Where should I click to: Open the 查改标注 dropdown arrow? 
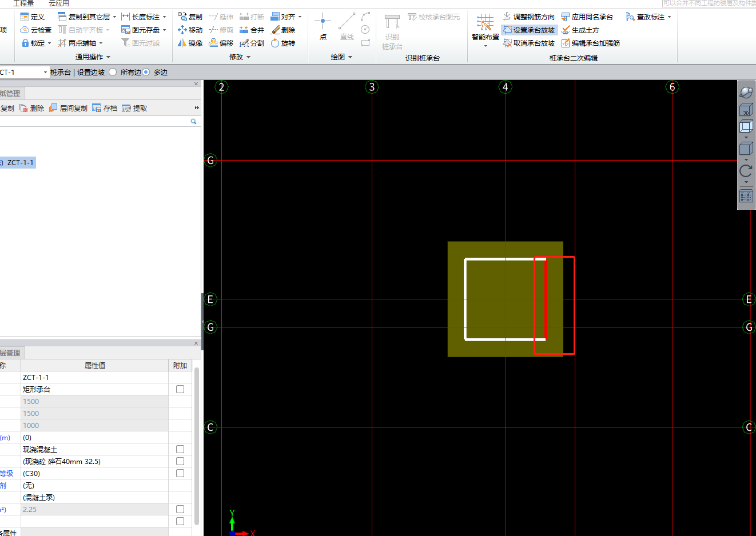pos(670,17)
